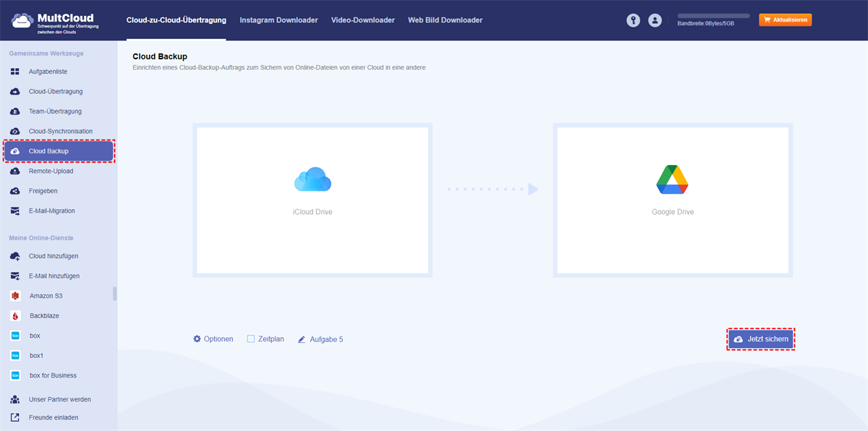Click the Google Drive triangle logo
The height and width of the screenshot is (431, 868).
tap(673, 179)
